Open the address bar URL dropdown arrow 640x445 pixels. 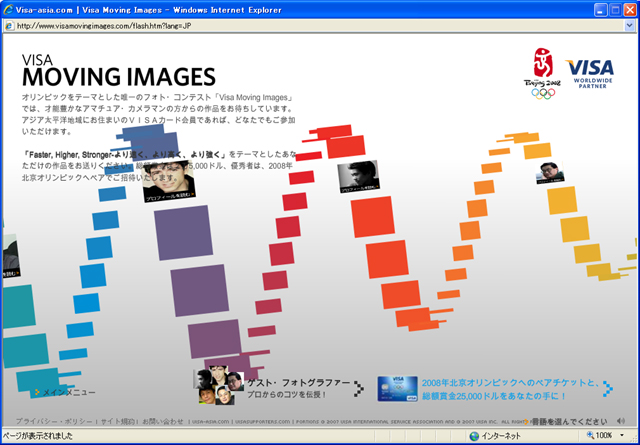629,26
